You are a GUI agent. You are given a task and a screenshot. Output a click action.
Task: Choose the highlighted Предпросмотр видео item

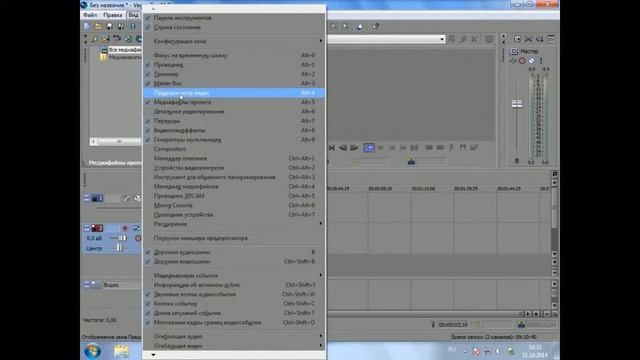coord(235,93)
